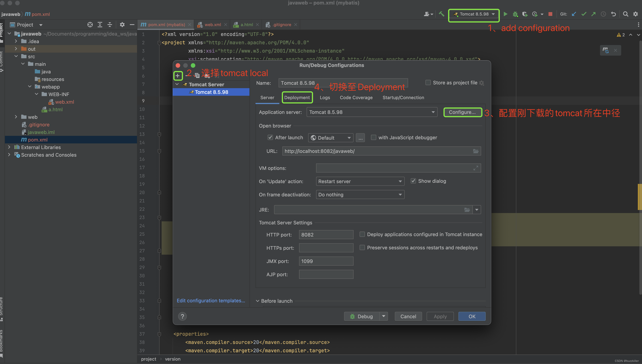Enable the Store as project file checkbox
The width and height of the screenshot is (642, 364).
pos(428,82)
